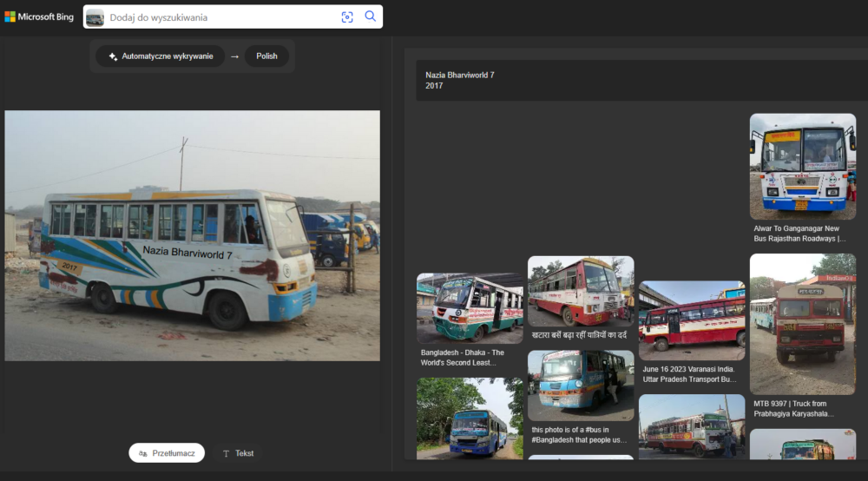The height and width of the screenshot is (481, 868).
Task: Click the main Nazia Bharviworld bus image
Action: point(192,235)
